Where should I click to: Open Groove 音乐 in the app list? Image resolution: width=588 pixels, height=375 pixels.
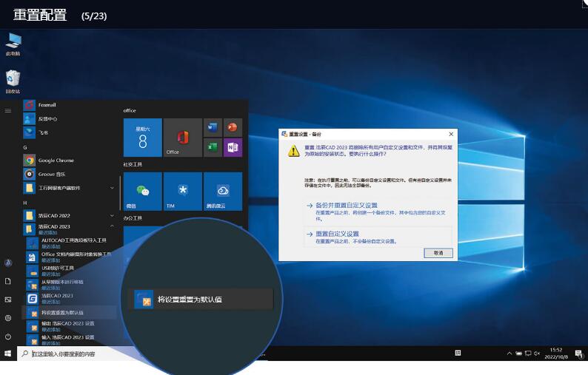69,175
